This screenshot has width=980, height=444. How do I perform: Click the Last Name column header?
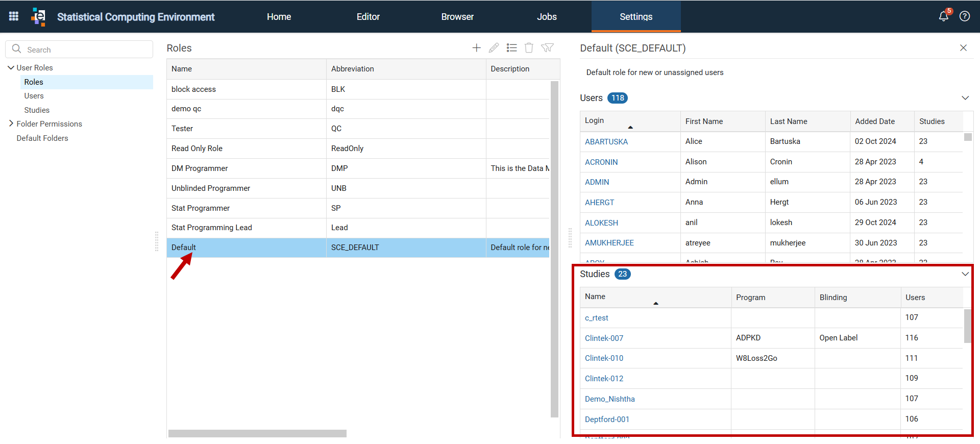pos(807,121)
